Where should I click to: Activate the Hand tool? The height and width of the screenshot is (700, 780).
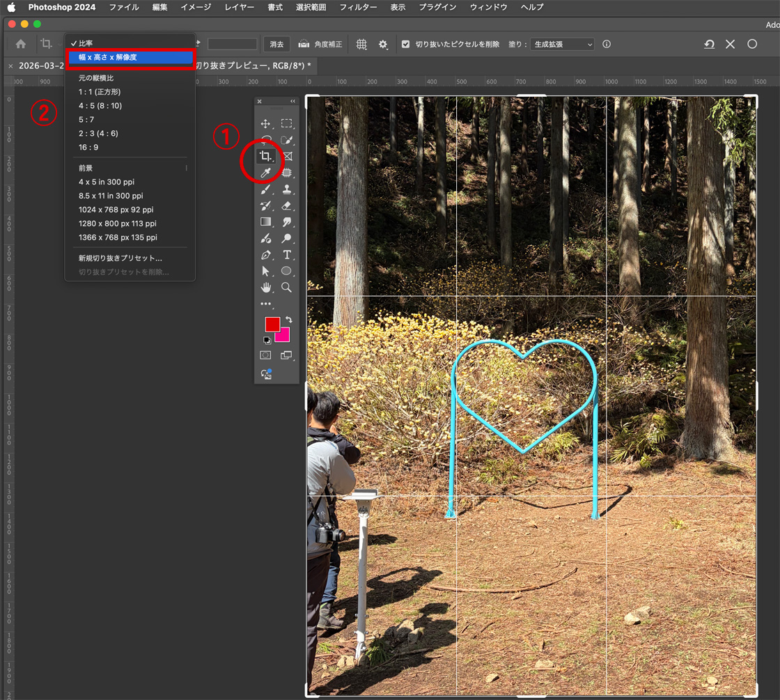tap(265, 287)
